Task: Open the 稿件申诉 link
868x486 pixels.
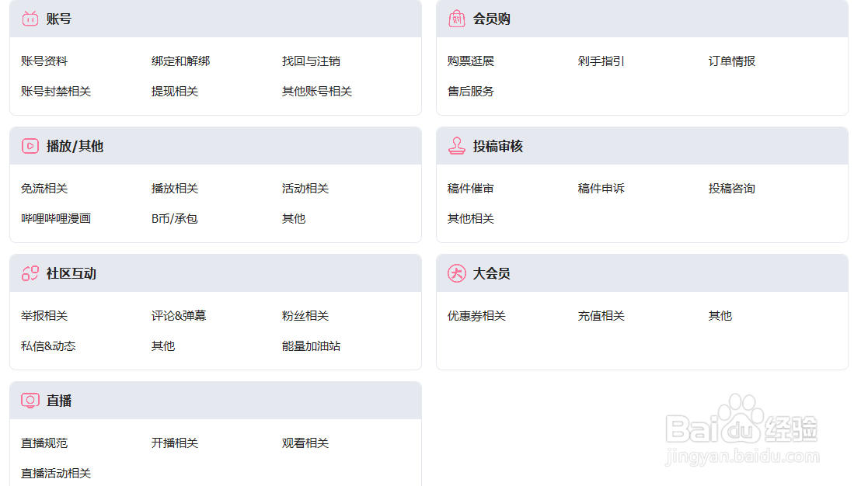Action: pyautogui.click(x=601, y=188)
